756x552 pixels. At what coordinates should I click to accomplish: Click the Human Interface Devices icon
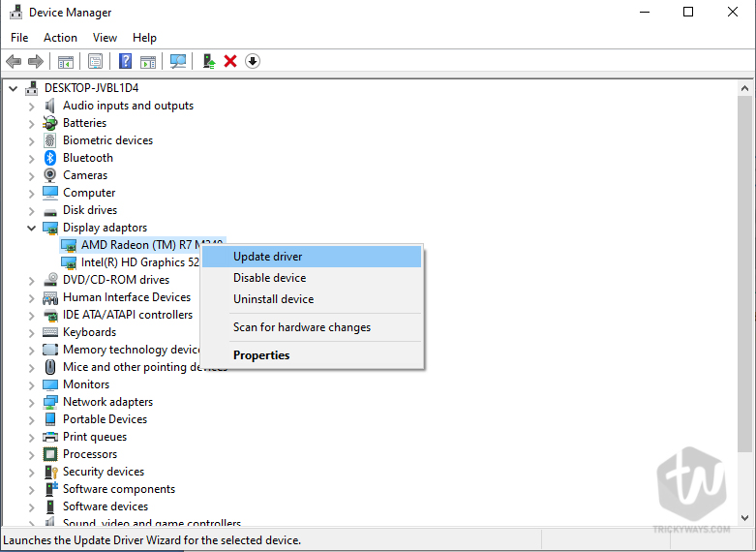[x=50, y=297]
